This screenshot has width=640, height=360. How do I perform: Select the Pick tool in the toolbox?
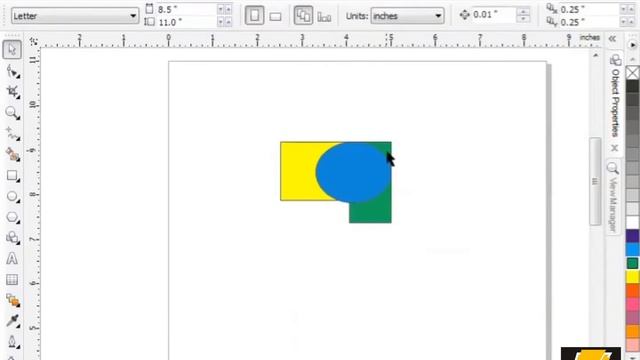coord(12,49)
